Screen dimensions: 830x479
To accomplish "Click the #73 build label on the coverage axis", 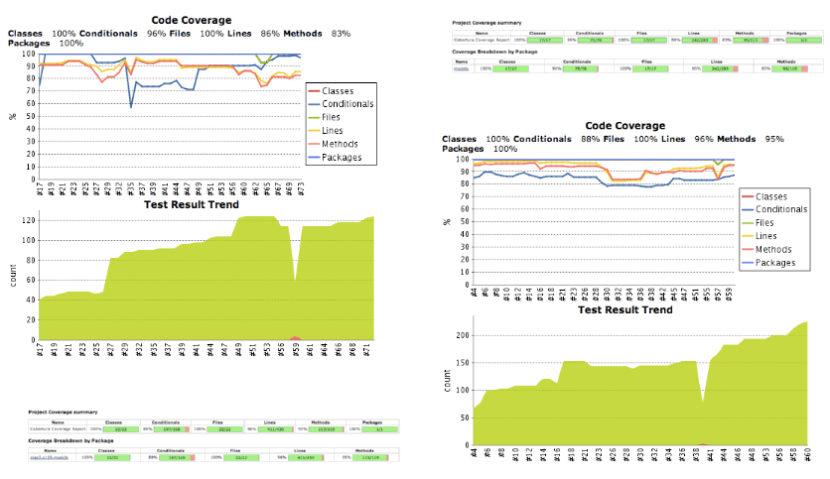I will click(301, 189).
